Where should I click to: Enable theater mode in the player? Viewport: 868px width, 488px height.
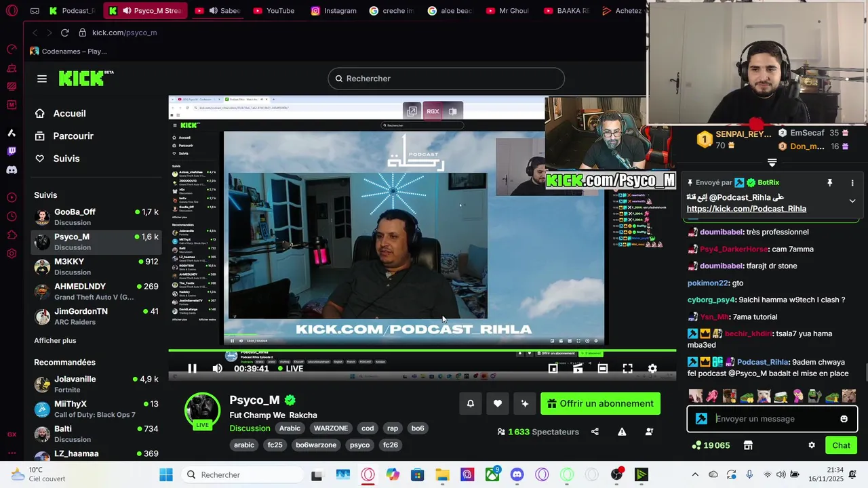(602, 369)
